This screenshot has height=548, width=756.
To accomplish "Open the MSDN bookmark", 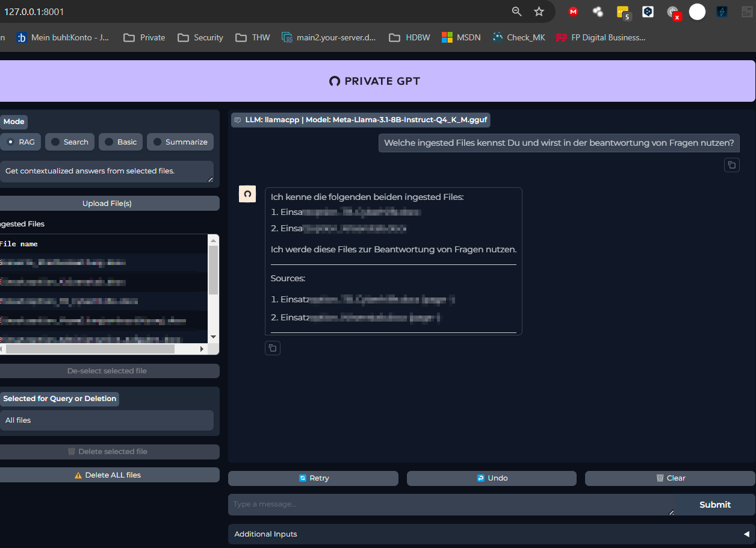I will [x=461, y=37].
